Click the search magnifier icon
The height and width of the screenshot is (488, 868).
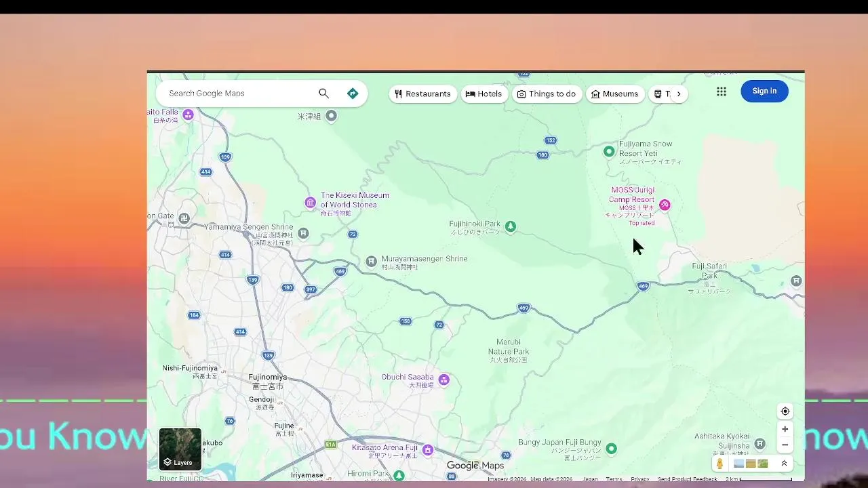[323, 94]
